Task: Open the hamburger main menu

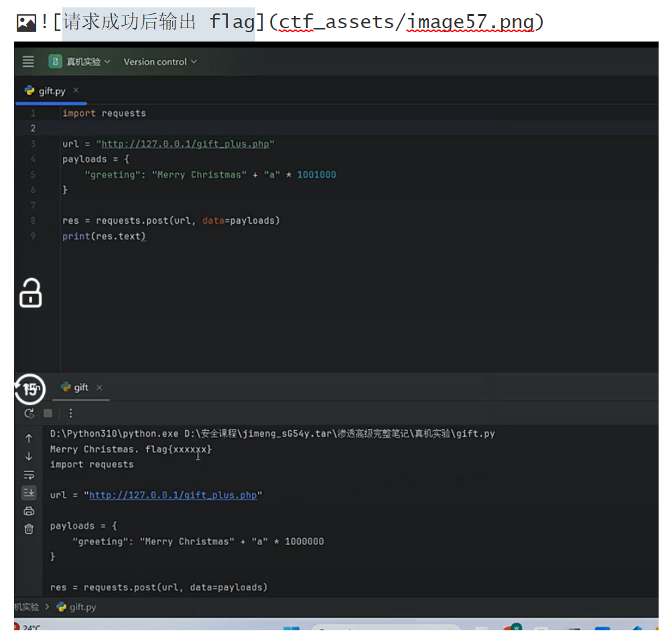Action: coord(28,62)
